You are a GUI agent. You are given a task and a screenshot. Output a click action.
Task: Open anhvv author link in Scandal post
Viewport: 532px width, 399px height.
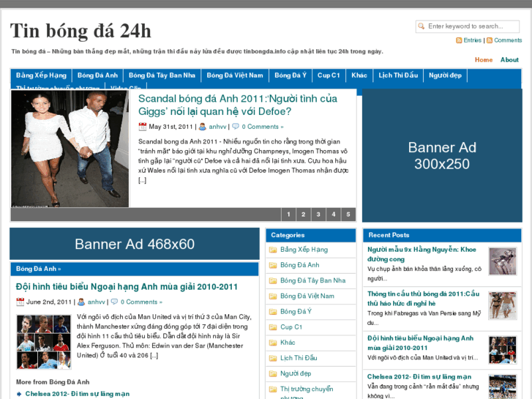click(x=217, y=127)
